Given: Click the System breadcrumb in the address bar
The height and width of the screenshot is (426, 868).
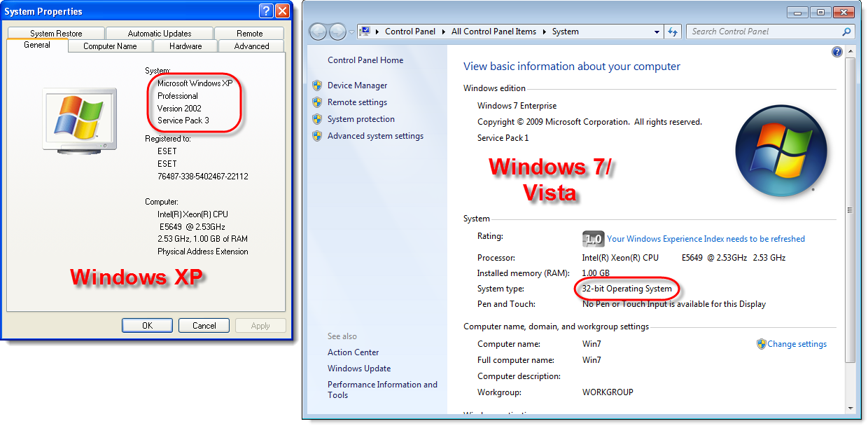Looking at the screenshot, I should [565, 32].
